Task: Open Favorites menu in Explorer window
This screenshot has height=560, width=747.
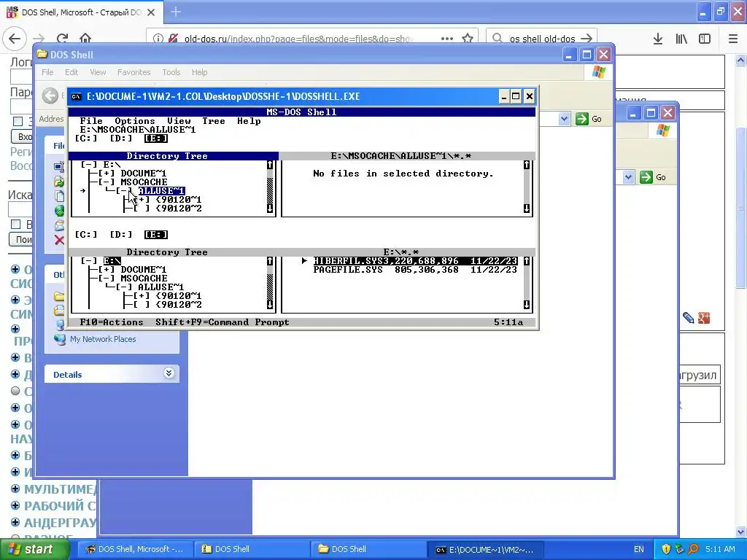Action: point(134,72)
